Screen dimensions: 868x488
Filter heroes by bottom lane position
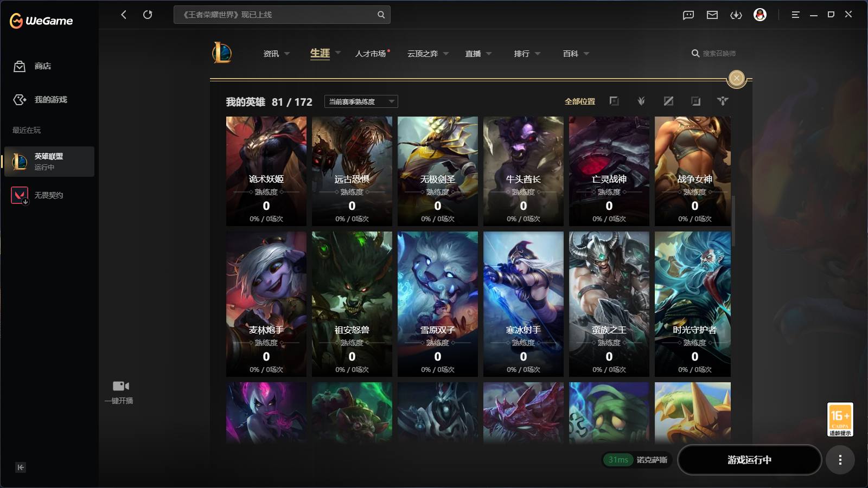coord(695,101)
